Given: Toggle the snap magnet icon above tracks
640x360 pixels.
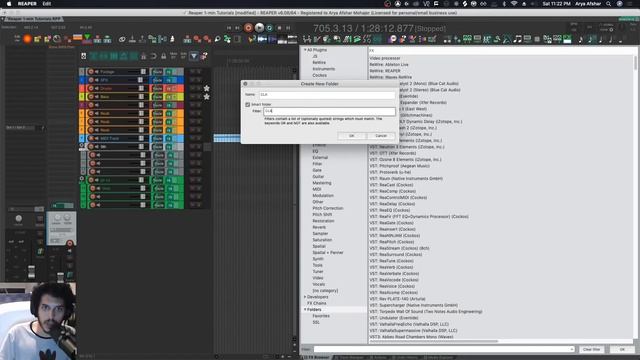Looking at the screenshot, I should pos(153,56).
